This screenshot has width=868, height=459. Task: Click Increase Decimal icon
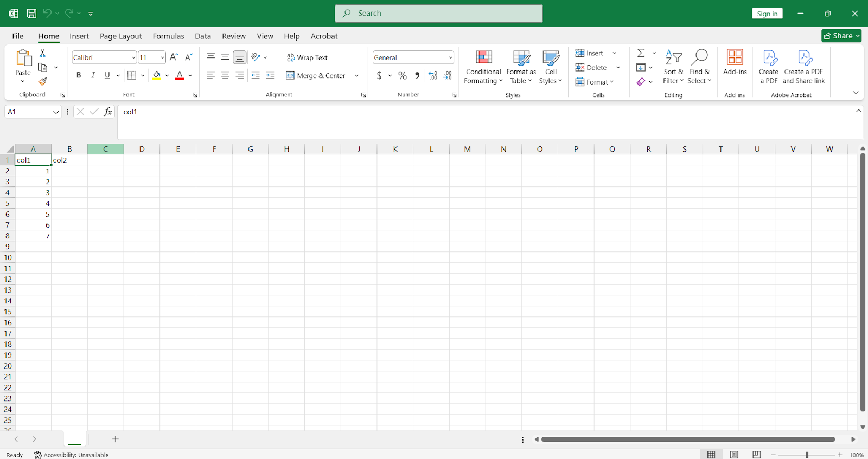click(433, 75)
